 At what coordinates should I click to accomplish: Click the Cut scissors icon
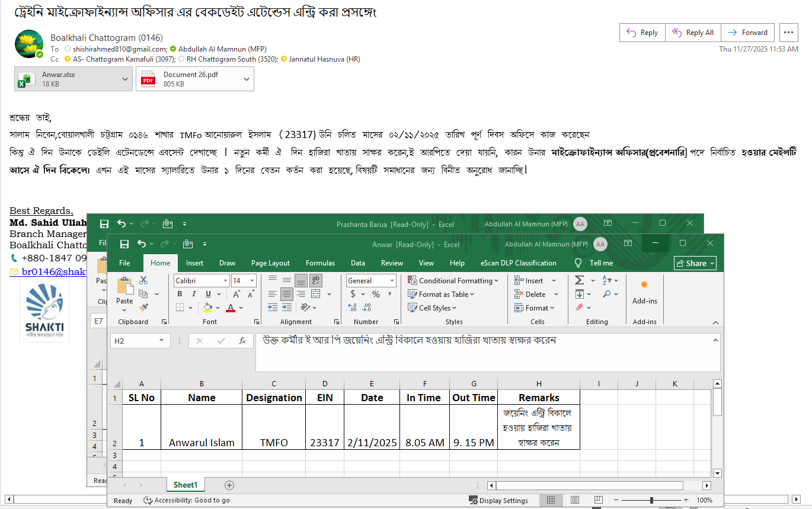(143, 280)
